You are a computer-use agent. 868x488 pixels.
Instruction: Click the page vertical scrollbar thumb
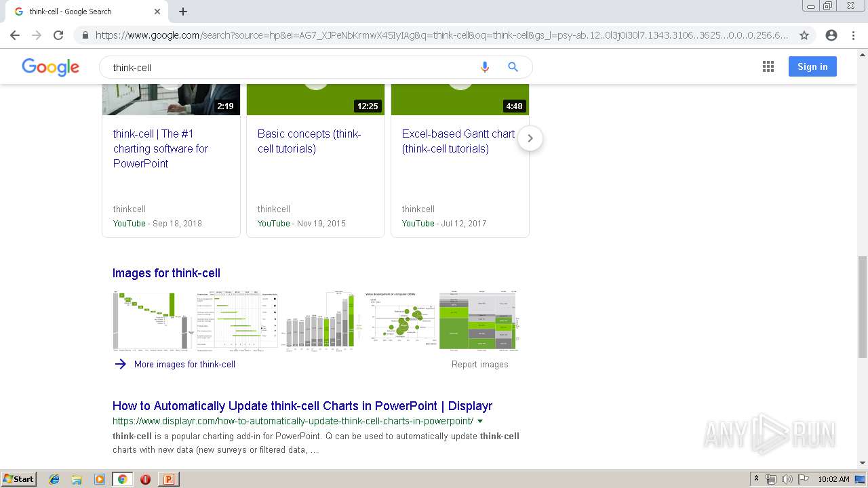pos(862,307)
